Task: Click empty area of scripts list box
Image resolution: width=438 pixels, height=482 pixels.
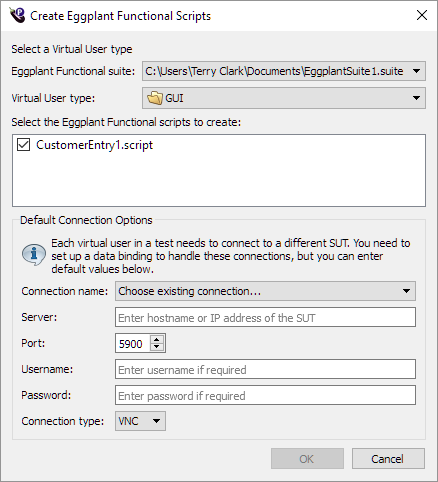Action: pyautogui.click(x=219, y=180)
